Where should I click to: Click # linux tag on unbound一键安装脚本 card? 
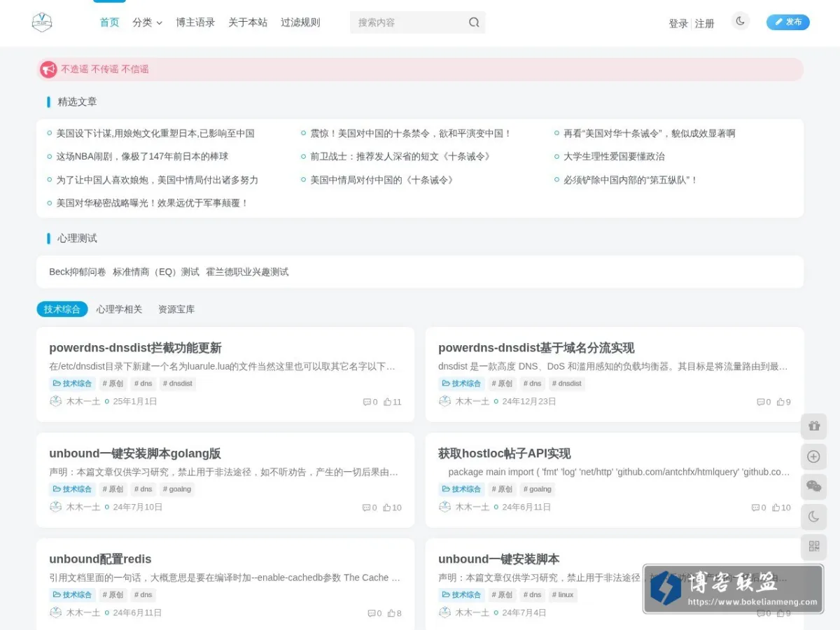click(x=563, y=595)
